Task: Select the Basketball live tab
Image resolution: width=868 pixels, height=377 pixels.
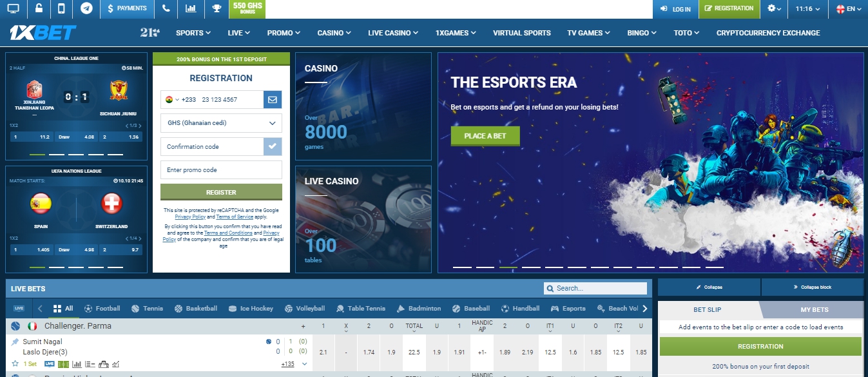Action: point(196,309)
